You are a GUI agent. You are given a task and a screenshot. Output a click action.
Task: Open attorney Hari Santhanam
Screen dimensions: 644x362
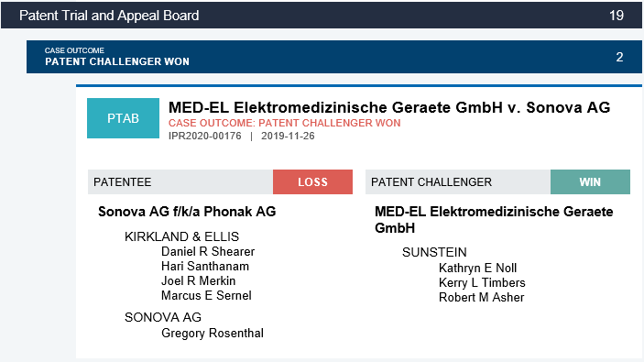coord(205,267)
